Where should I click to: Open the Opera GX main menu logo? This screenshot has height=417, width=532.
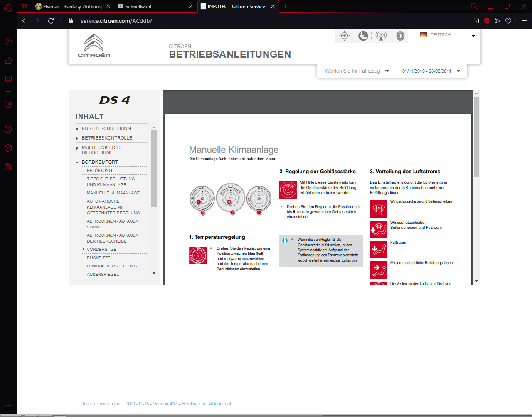point(8,8)
